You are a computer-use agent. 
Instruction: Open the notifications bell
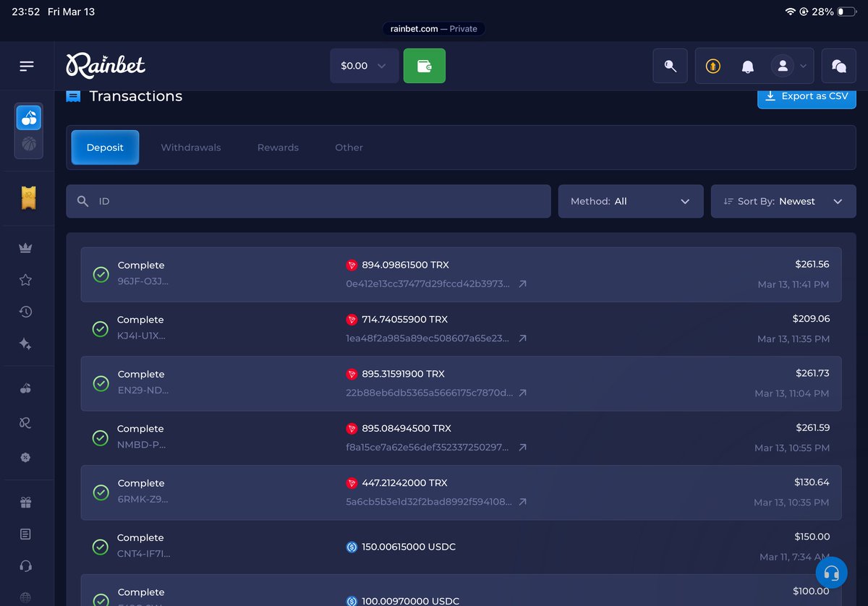(748, 67)
